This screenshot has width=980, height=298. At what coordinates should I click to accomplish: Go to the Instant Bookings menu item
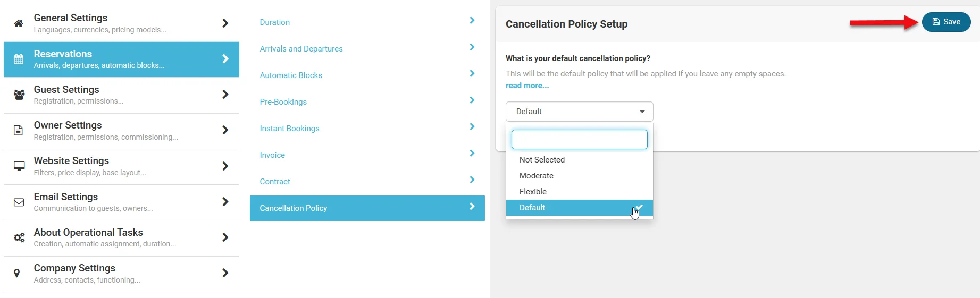(289, 129)
